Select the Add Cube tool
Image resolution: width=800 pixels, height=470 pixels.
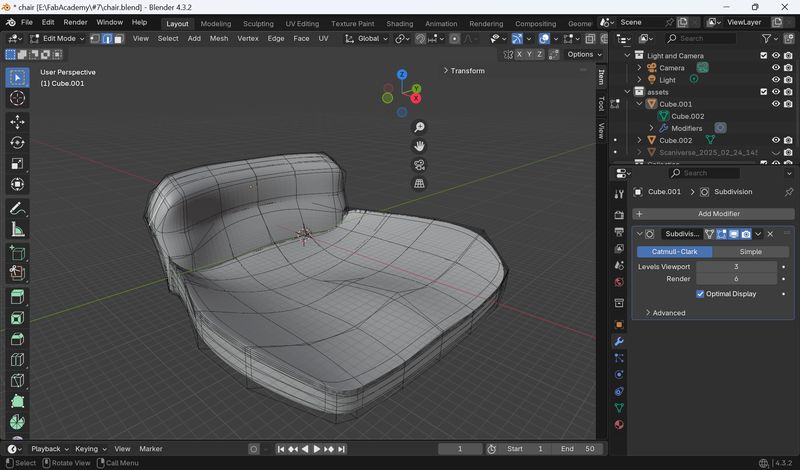17,253
